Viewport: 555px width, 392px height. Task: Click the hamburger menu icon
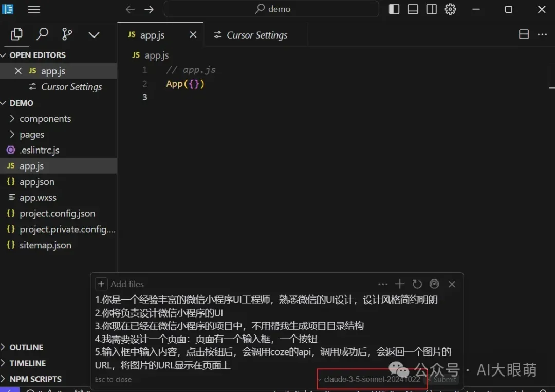[x=34, y=9]
